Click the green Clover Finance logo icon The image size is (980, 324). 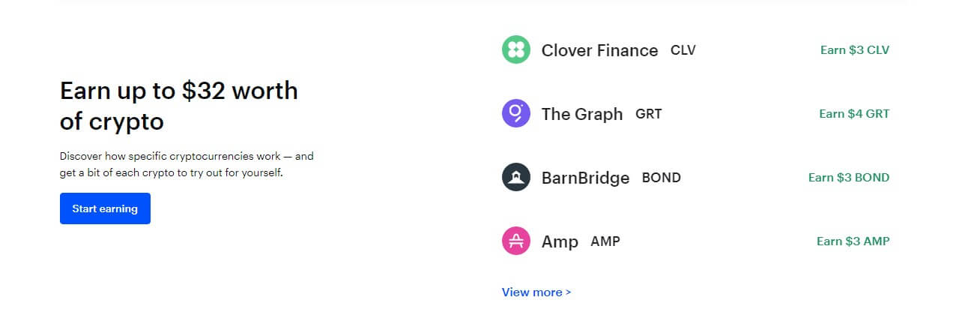point(515,50)
